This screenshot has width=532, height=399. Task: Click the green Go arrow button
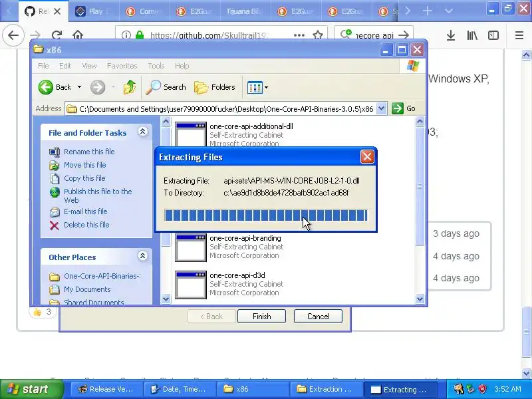[397, 108]
